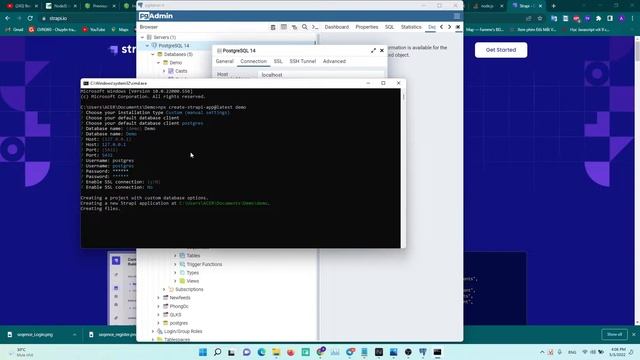
Task: Bookmark page with star icon in Chrome
Action: 540,18
